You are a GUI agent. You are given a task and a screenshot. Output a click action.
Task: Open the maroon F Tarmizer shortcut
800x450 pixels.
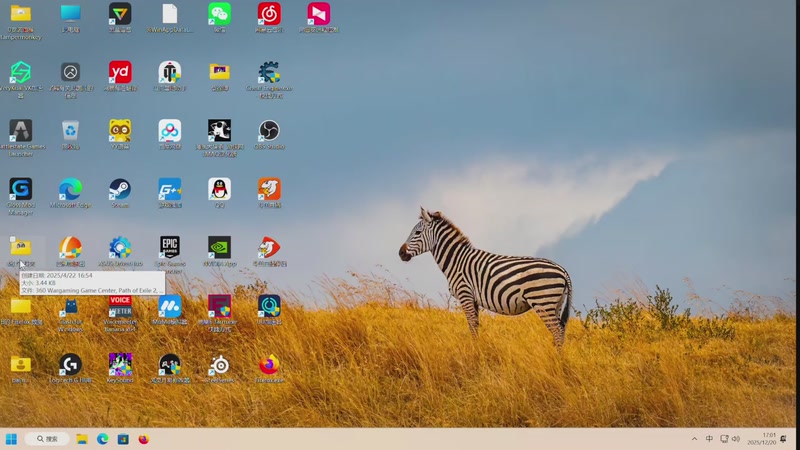click(219, 306)
